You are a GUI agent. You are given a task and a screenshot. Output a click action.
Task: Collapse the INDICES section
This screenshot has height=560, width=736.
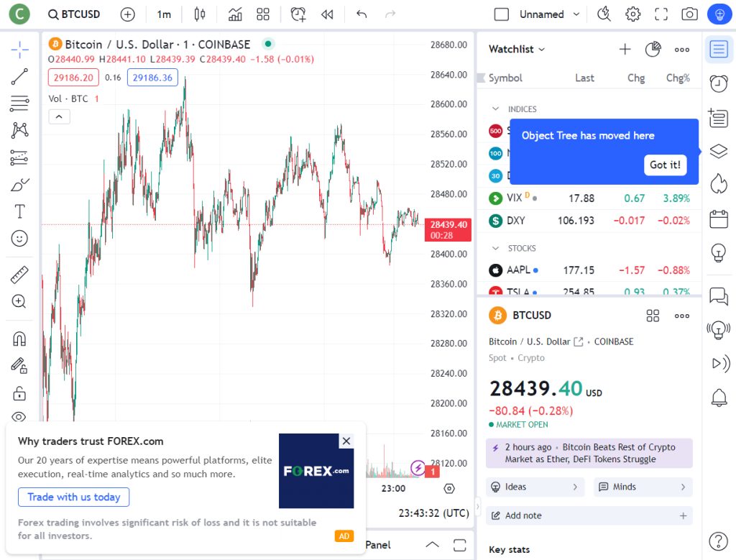(x=495, y=109)
